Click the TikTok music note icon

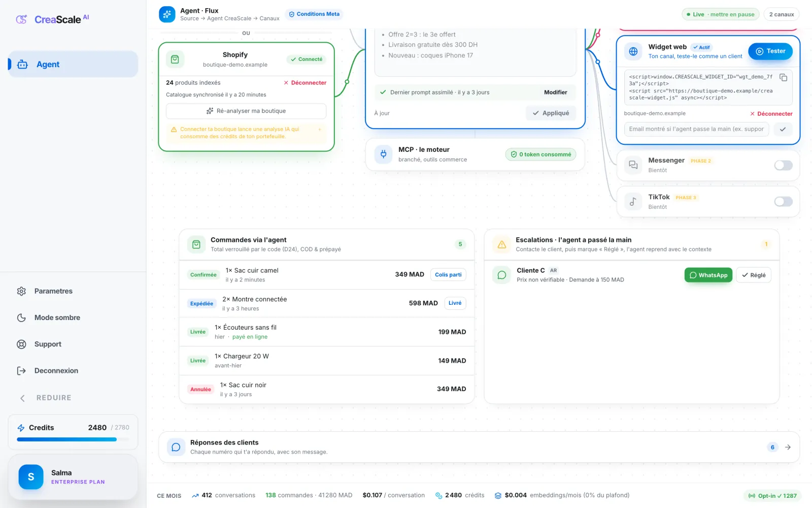[x=633, y=202]
